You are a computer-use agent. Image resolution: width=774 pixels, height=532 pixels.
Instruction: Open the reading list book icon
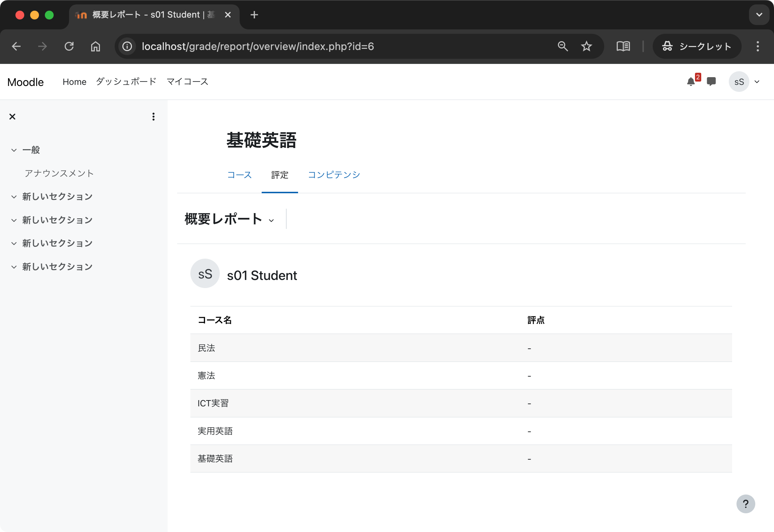coord(623,46)
